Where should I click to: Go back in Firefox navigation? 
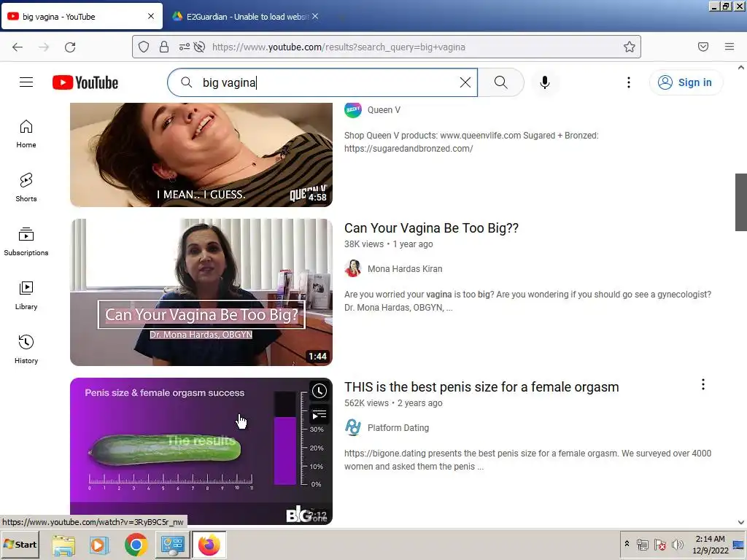18,47
